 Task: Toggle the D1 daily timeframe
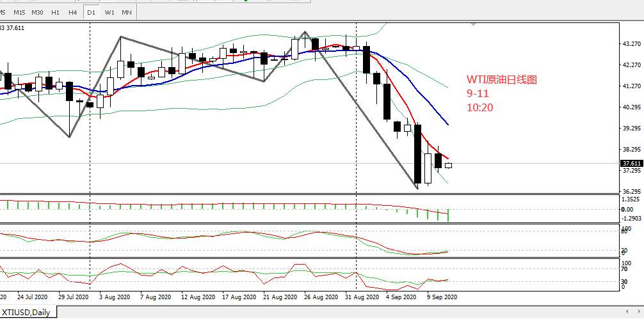click(x=91, y=12)
